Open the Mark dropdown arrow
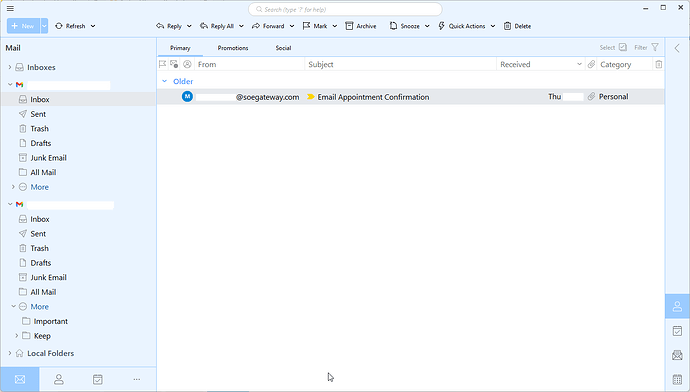 pyautogui.click(x=334, y=26)
